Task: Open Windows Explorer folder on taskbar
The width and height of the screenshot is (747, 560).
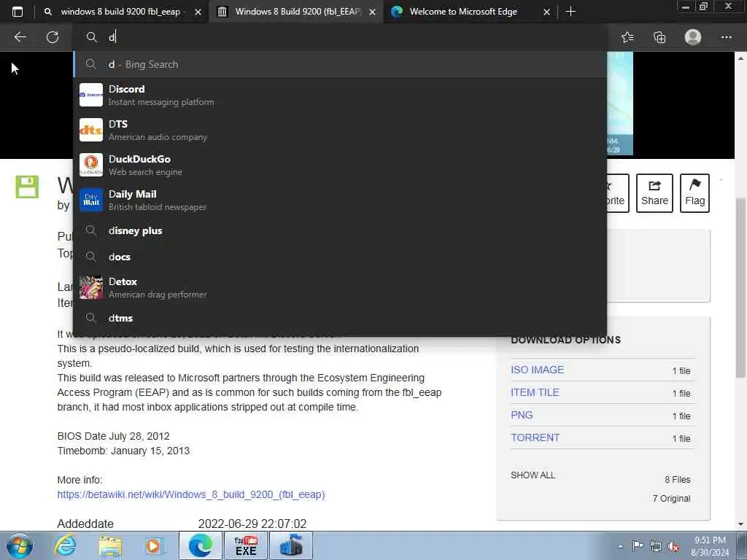Action: tap(111, 545)
